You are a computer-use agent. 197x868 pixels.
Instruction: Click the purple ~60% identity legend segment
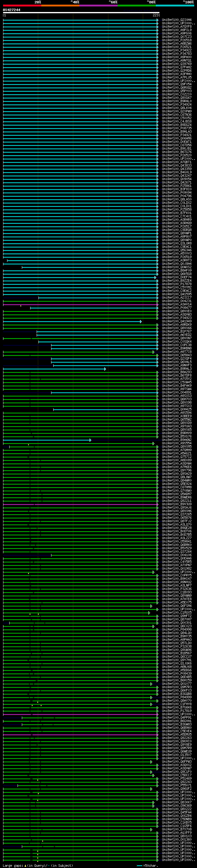pos(98,6)
